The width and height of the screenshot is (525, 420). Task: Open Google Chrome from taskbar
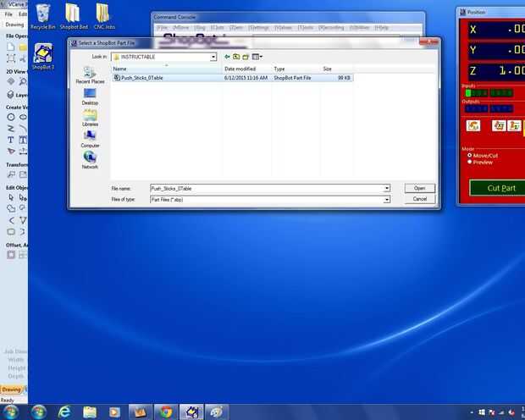click(x=166, y=412)
